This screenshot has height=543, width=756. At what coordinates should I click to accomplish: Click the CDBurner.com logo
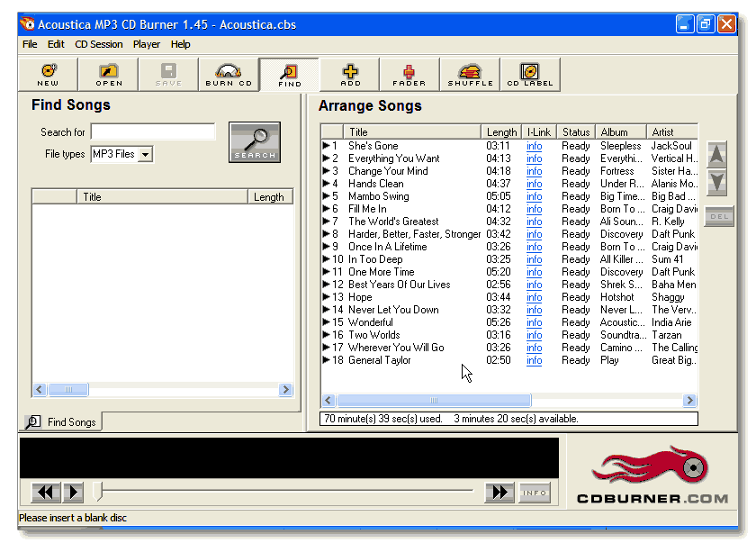pos(652,475)
